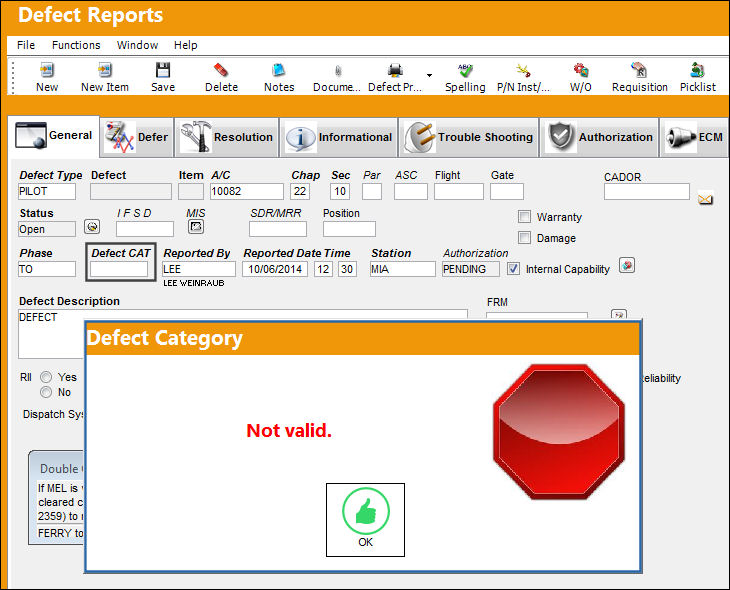Click OK in Defect Category dialog
Image resolution: width=730 pixels, height=590 pixels.
(365, 520)
